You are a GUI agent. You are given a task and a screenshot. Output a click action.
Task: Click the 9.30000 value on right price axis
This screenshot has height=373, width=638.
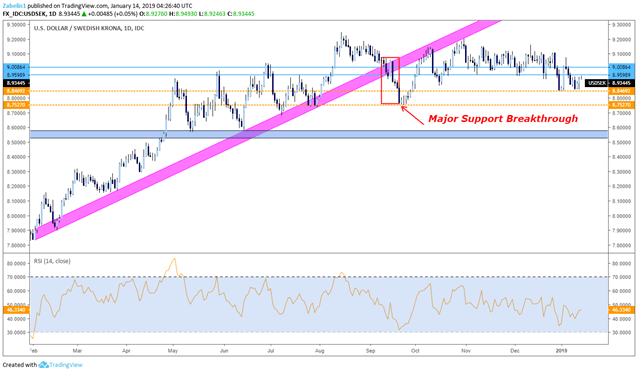[622, 24]
